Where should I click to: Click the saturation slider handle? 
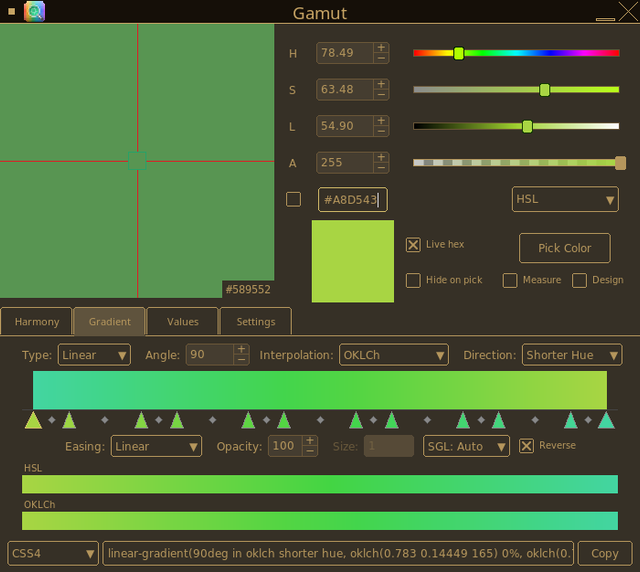pyautogui.click(x=544, y=90)
